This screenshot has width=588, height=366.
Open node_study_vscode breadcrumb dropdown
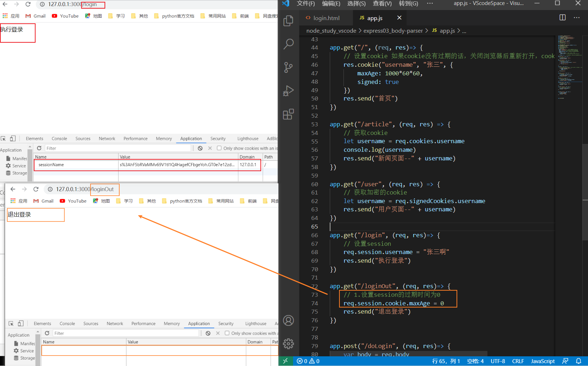pos(331,31)
